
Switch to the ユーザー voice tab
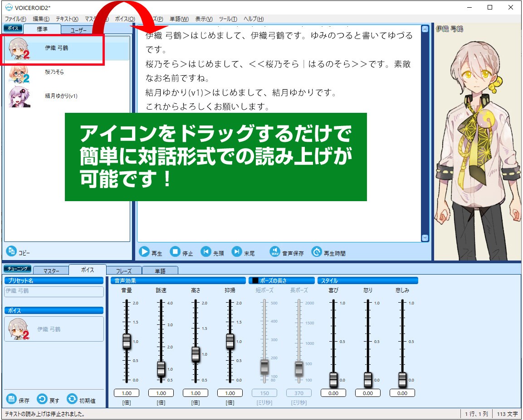[79, 30]
